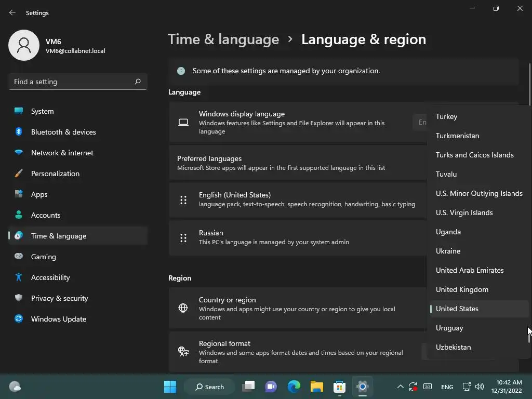Open System settings category
The width and height of the screenshot is (532, 399).
(x=78, y=111)
